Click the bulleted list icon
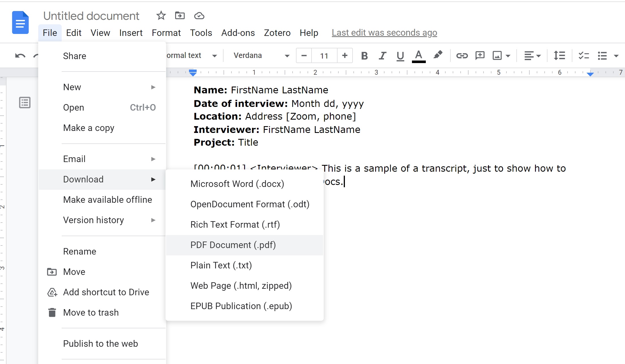The image size is (625, 364). coord(602,56)
